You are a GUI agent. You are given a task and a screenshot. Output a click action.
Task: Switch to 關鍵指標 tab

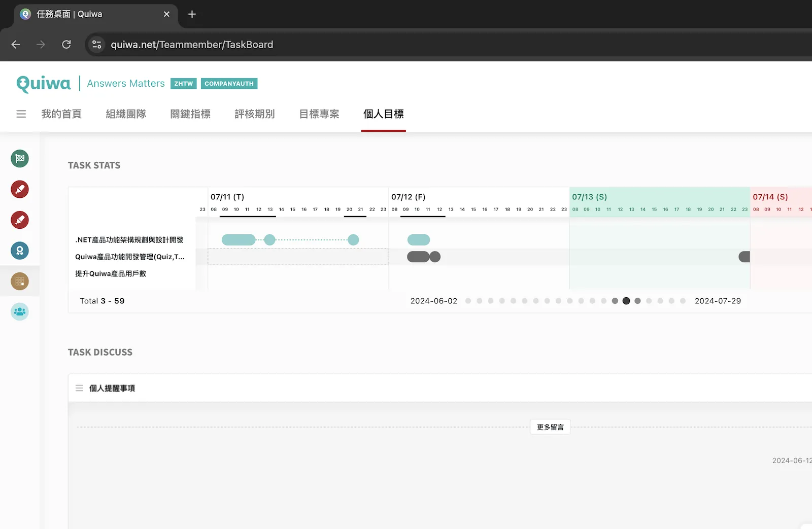coord(190,114)
